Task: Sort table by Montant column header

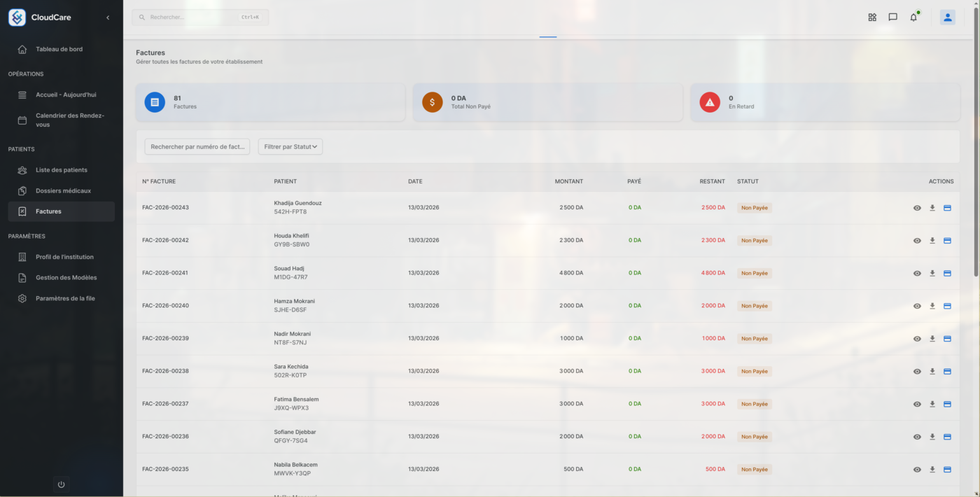Action: 568,181
